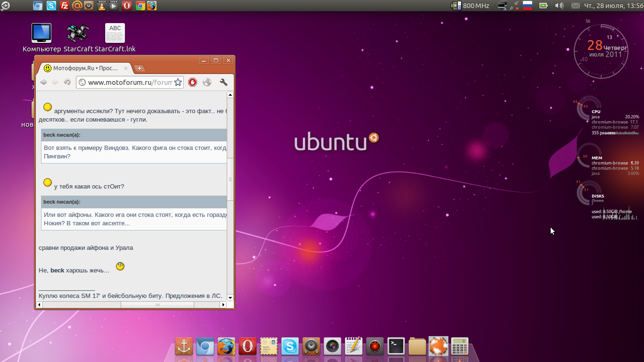Reload the motoforum page
The width and height of the screenshot is (644, 362).
pyautogui.click(x=67, y=82)
